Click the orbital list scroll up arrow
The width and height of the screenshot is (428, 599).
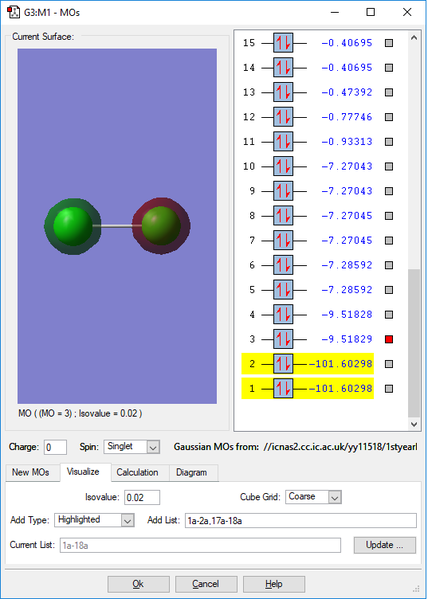(414, 37)
